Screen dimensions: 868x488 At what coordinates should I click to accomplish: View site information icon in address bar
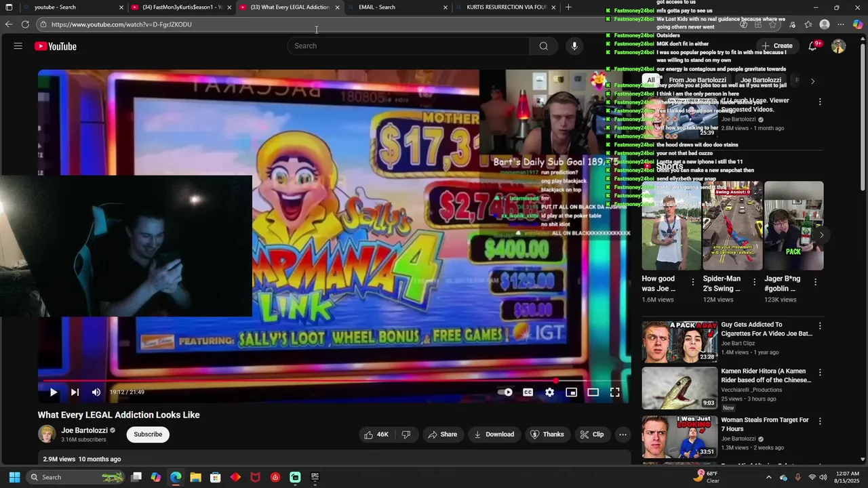click(43, 24)
